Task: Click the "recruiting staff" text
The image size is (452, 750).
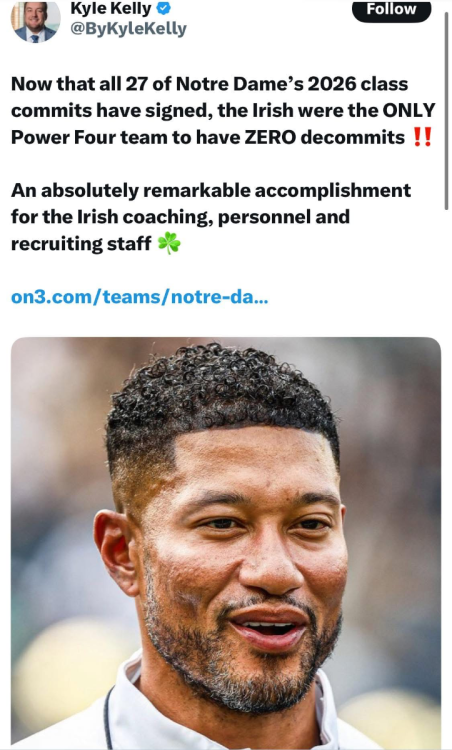Action: click(81, 243)
